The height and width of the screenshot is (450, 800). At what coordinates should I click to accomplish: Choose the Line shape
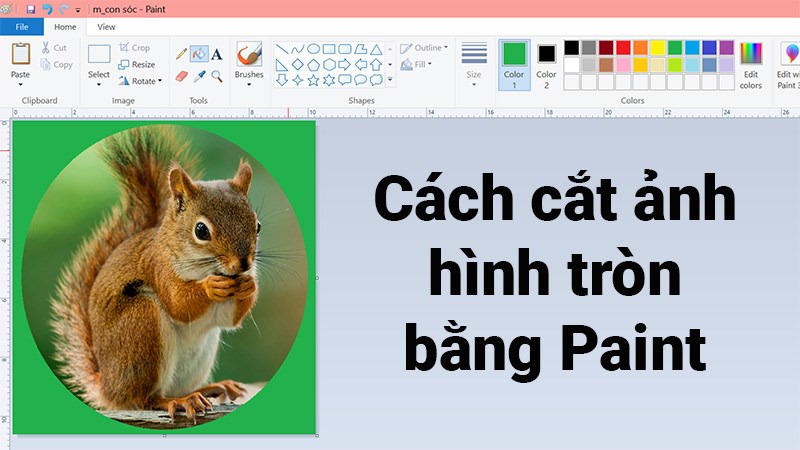(282, 49)
